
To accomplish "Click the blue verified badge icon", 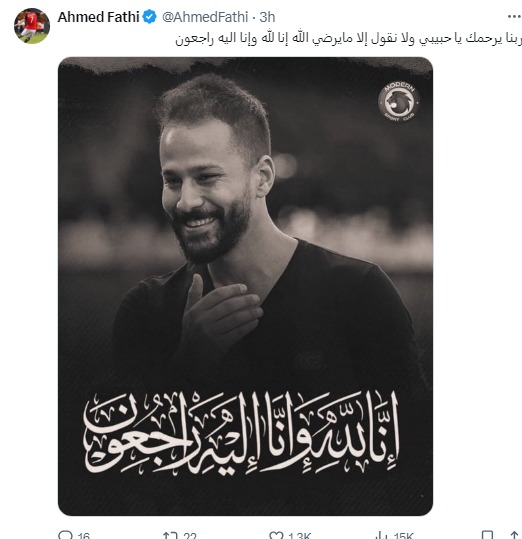I will 149,17.
